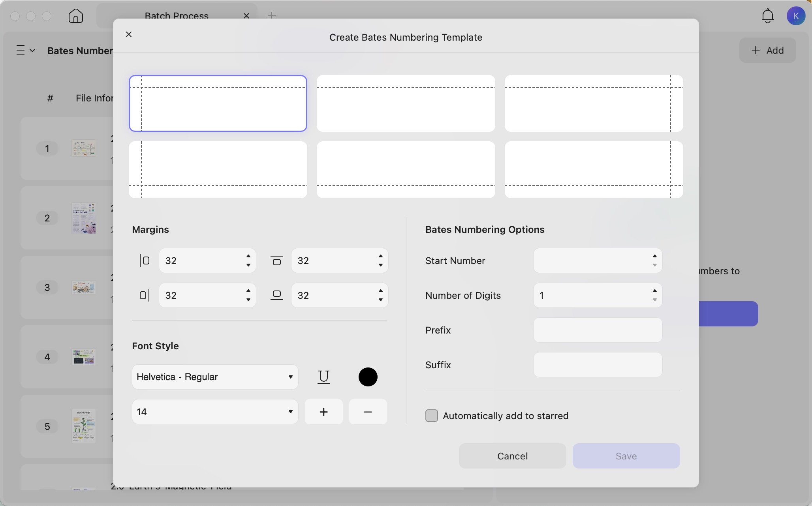
Task: Enable Automatically add to starred
Action: 432,416
